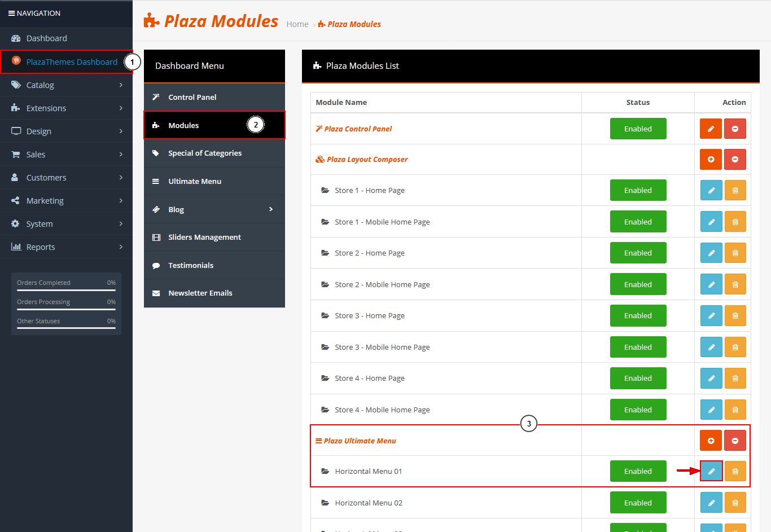Open Special of Categories menu item
771x532 pixels.
pyautogui.click(x=214, y=153)
